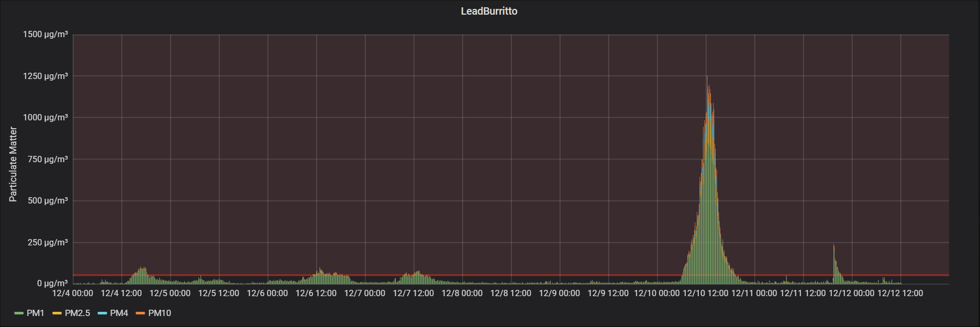980x327 pixels.
Task: Click the 1500 µg/m³ axis label
Action: click(46, 35)
